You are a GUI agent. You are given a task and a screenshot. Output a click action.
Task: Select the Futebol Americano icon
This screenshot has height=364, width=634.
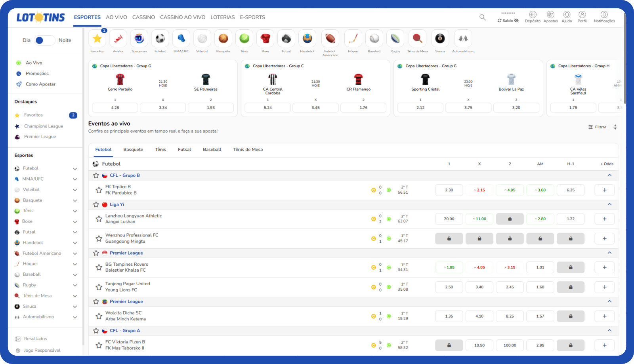(330, 38)
